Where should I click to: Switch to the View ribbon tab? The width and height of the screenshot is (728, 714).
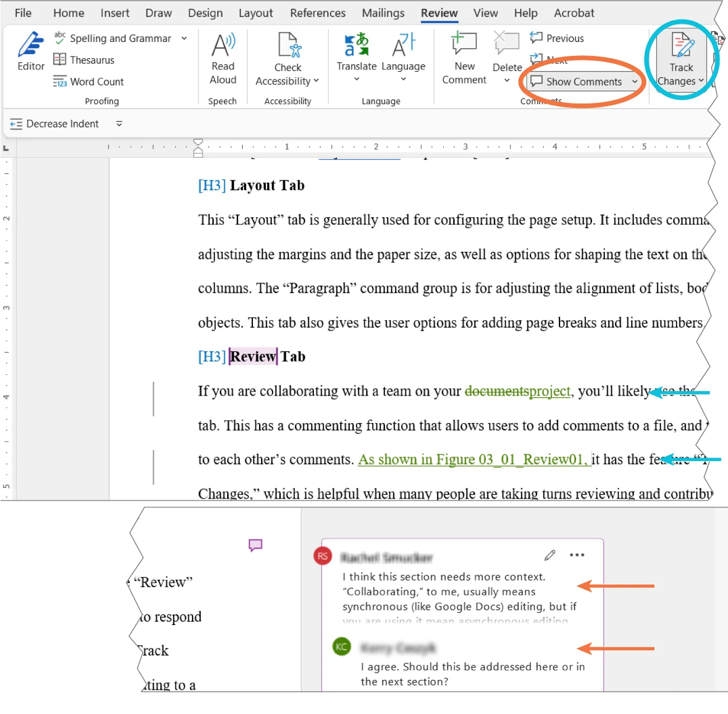coord(485,13)
